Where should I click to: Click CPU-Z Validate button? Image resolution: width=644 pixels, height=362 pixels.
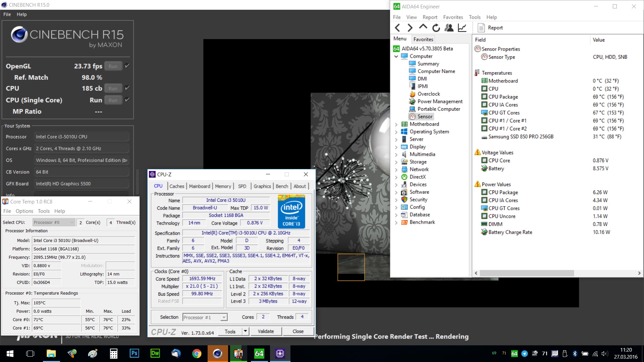[x=266, y=331]
